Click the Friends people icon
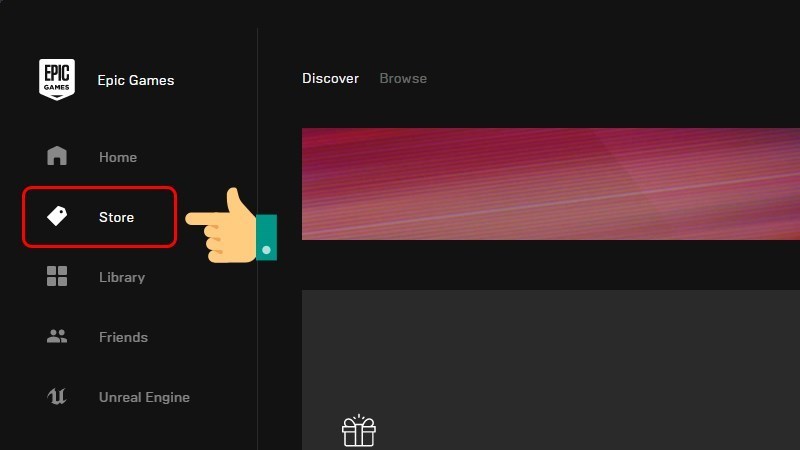Screen dimensions: 800x450 pos(57,336)
